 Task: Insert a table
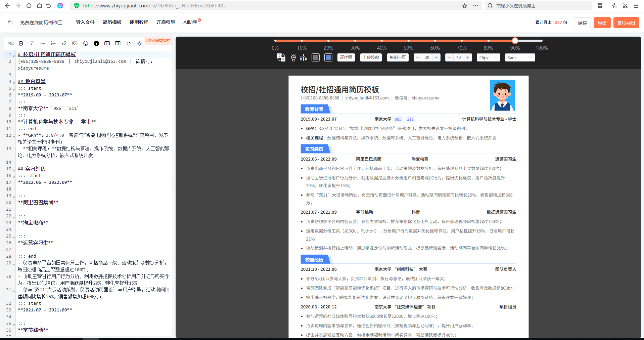pyautogui.click(x=118, y=43)
